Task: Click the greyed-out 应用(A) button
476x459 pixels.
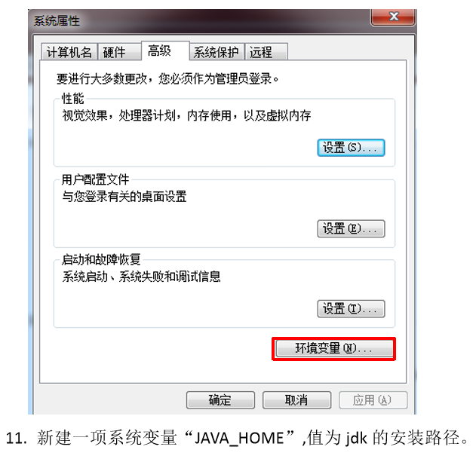Action: click(373, 400)
